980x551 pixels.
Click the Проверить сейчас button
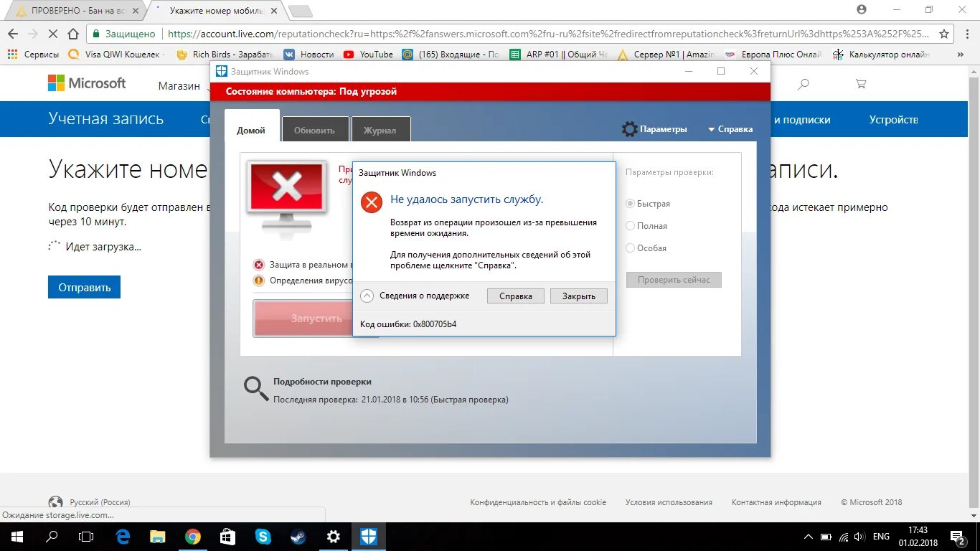click(674, 280)
